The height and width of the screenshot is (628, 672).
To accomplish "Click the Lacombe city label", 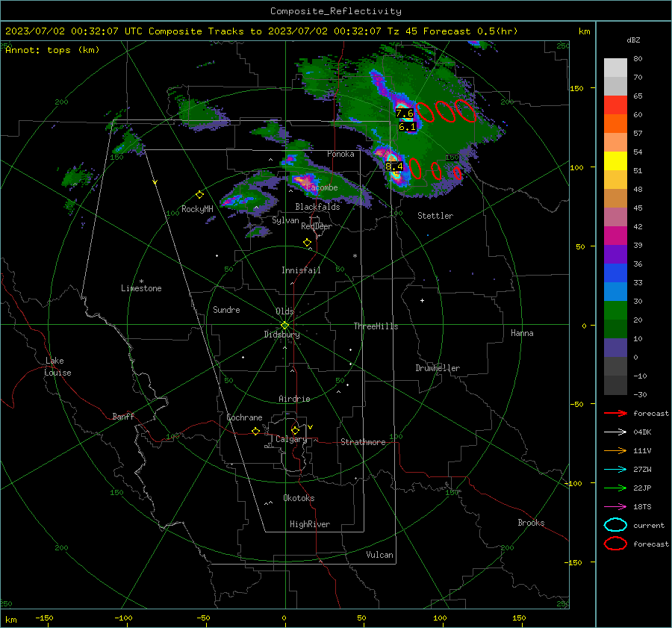I will coord(322,187).
